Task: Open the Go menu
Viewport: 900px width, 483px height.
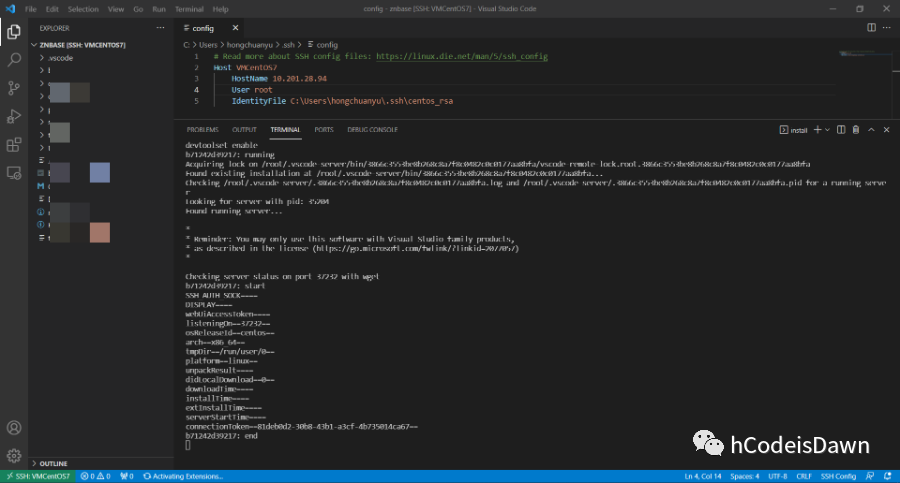Action: point(138,9)
